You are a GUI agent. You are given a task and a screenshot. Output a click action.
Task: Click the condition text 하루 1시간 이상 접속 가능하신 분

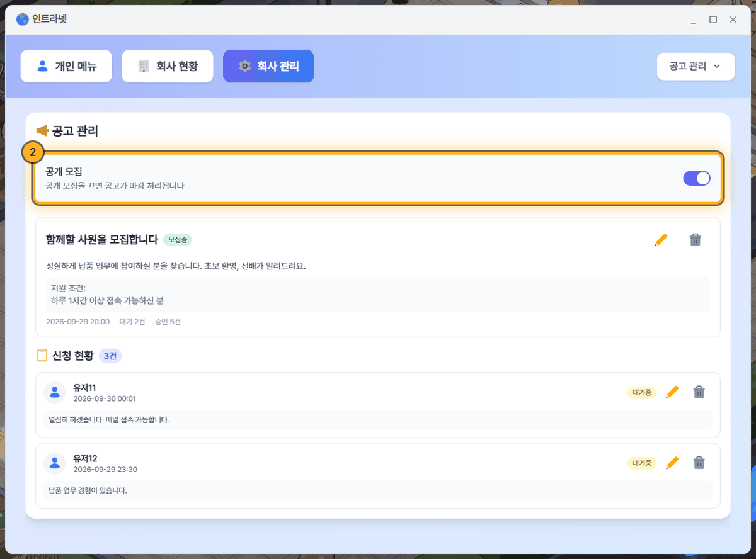(x=108, y=300)
